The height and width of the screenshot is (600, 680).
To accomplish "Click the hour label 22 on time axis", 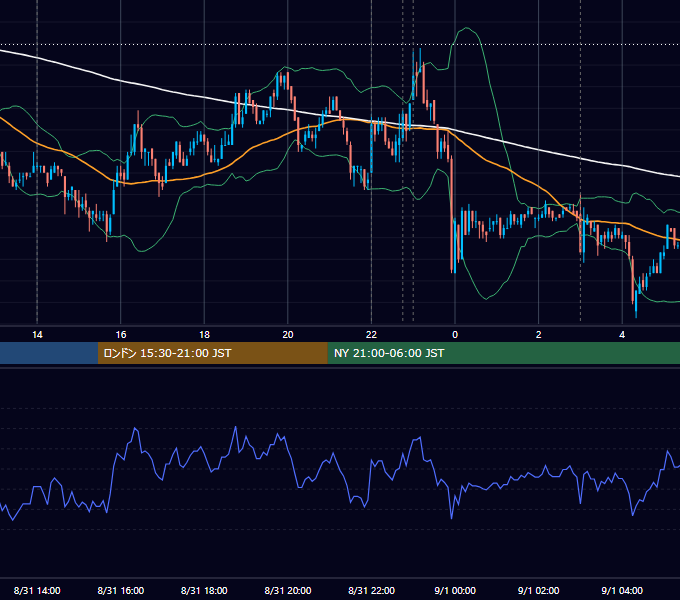I will [371, 335].
